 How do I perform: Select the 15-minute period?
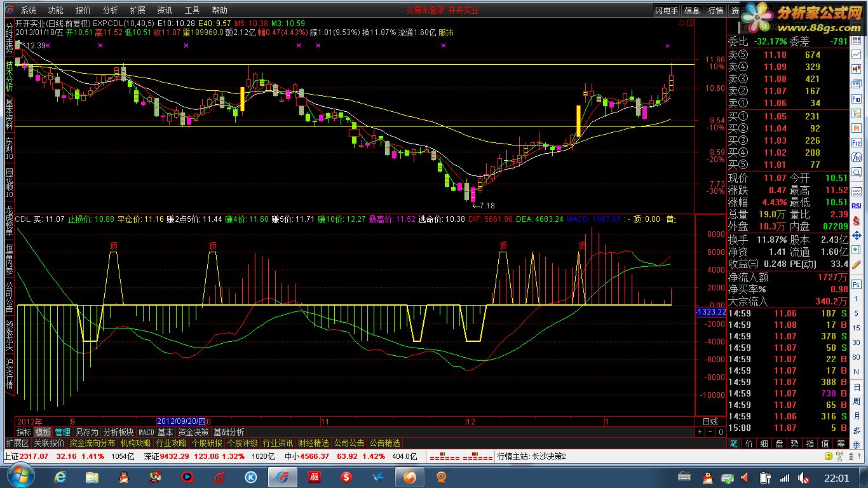857,328
